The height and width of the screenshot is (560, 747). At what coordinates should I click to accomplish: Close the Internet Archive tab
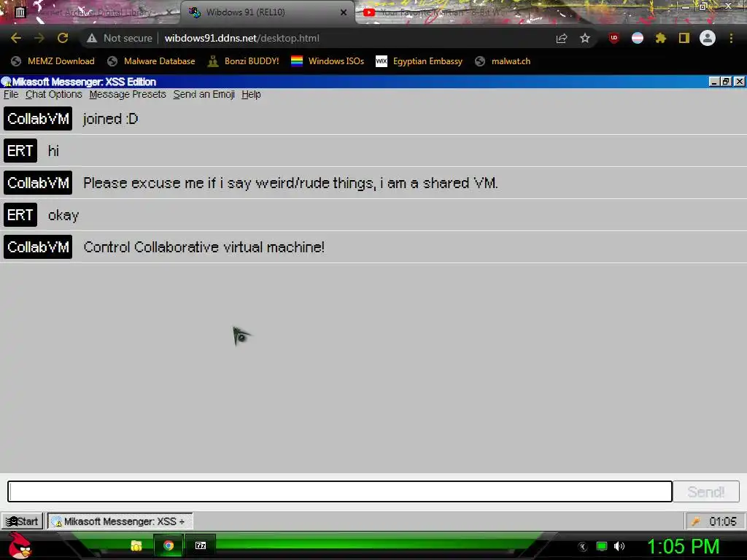pyautogui.click(x=169, y=12)
